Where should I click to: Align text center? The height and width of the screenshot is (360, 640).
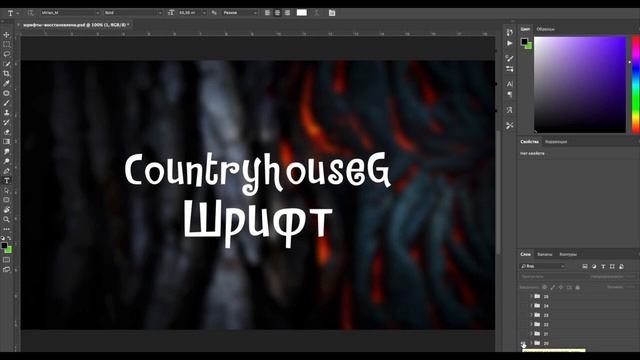tap(278, 13)
